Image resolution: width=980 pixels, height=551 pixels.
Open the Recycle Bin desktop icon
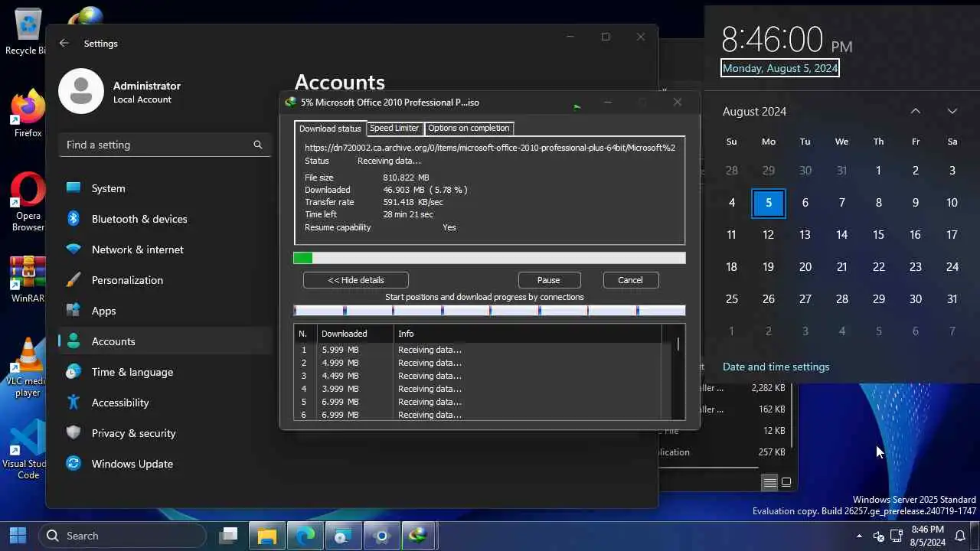pyautogui.click(x=28, y=32)
